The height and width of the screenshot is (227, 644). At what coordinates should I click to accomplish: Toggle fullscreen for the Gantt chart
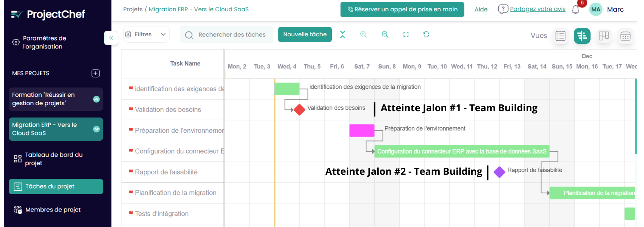(406, 34)
